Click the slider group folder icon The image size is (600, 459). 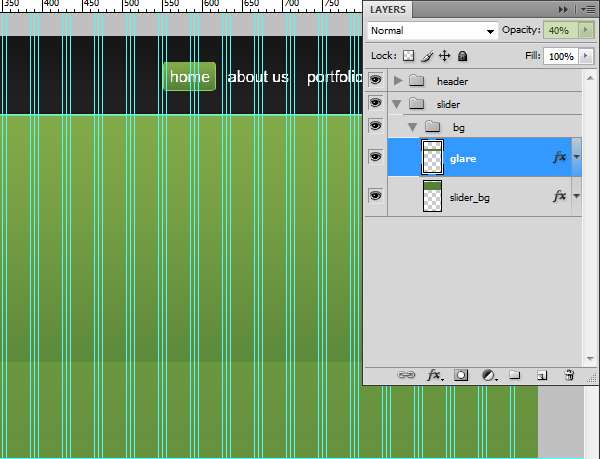pyautogui.click(x=416, y=104)
